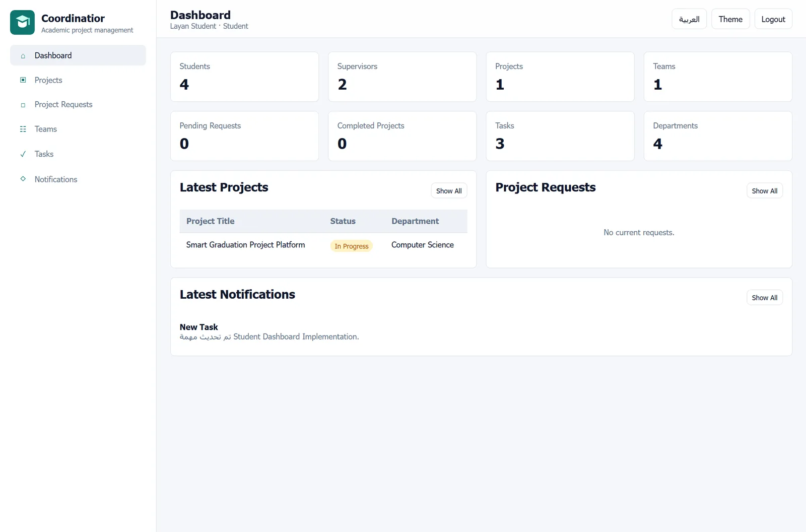Click Smart Graduation Project Platform row title

click(x=245, y=245)
